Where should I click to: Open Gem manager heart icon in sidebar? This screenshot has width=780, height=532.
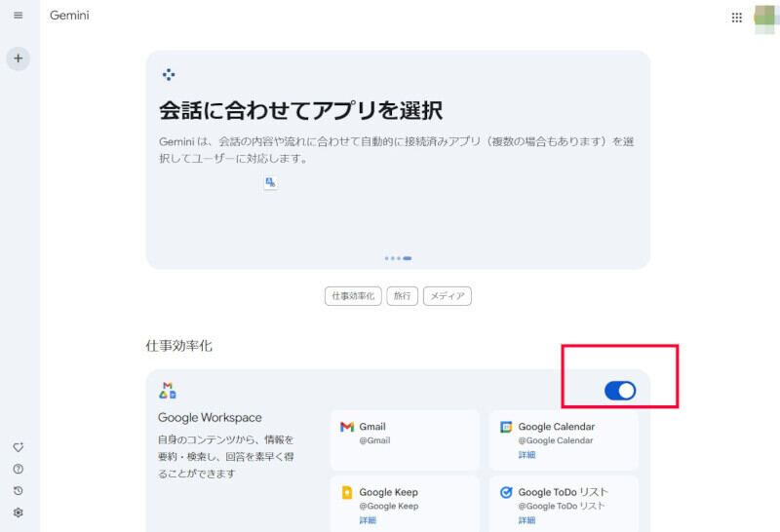18,447
